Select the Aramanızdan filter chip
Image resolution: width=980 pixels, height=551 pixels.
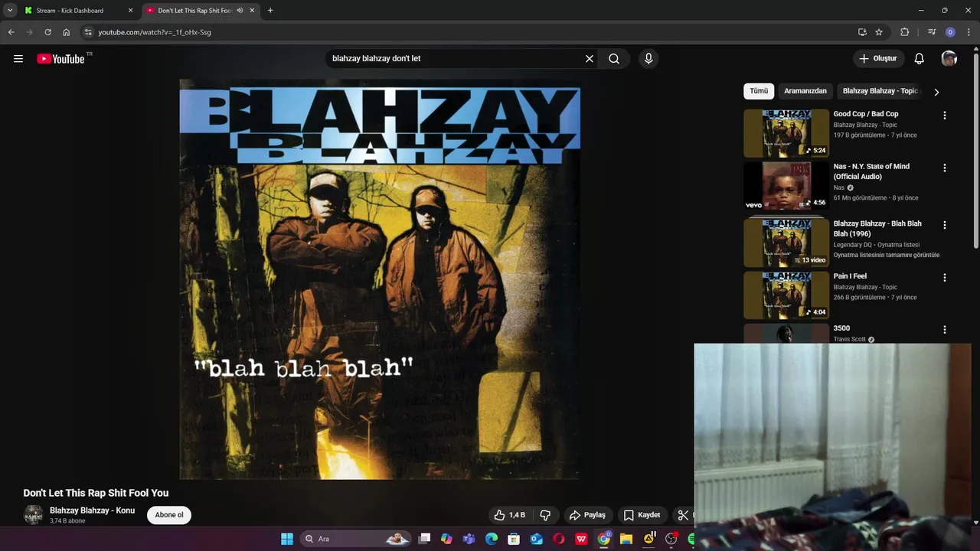click(805, 91)
